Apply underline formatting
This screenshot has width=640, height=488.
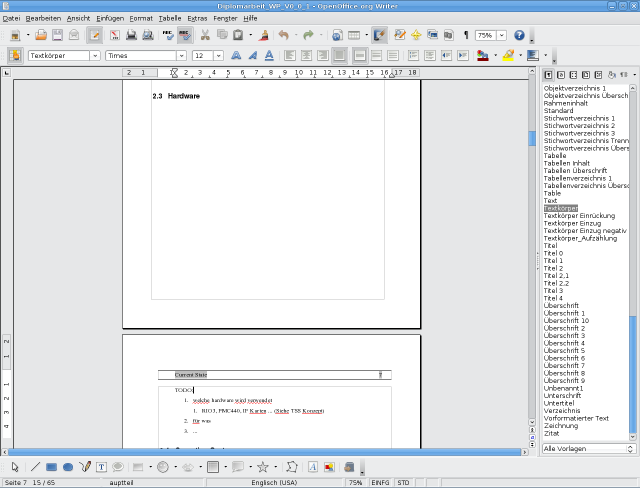[269, 55]
